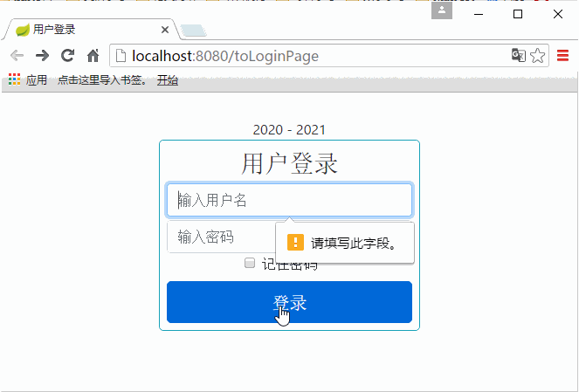Close the browser window
Viewport: 579px width, 392px height.
pyautogui.click(x=558, y=14)
